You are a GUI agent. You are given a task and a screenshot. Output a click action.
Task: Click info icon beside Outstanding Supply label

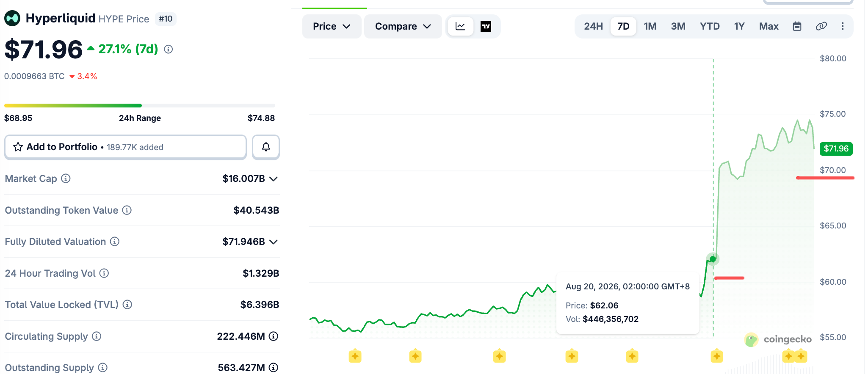tap(103, 368)
